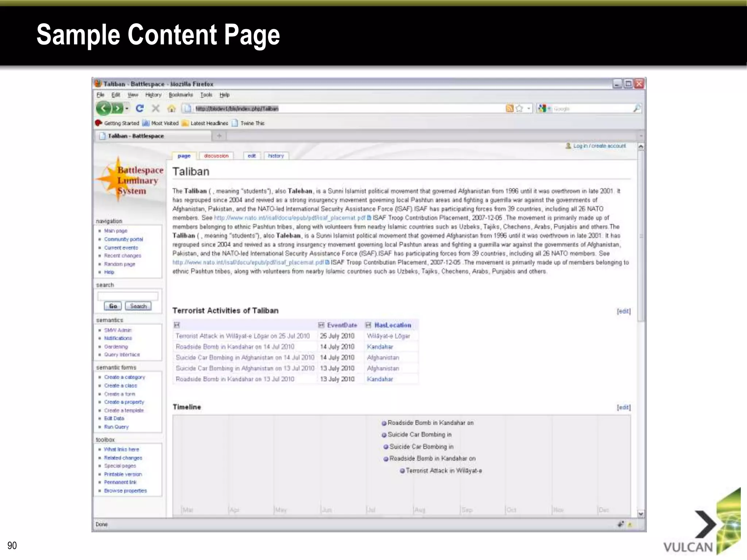Click the Forward navigation arrow
Screen dimensions: 747x560
[117, 108]
